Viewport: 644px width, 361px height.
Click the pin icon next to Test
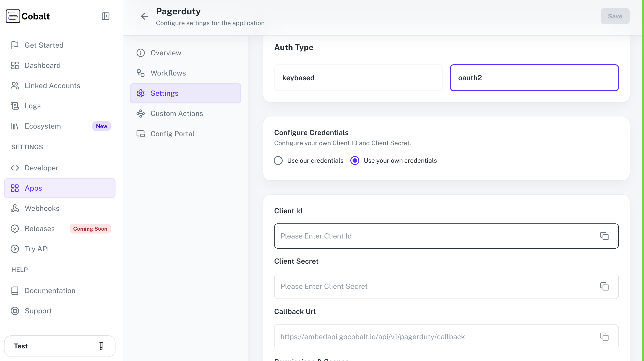pos(101,346)
